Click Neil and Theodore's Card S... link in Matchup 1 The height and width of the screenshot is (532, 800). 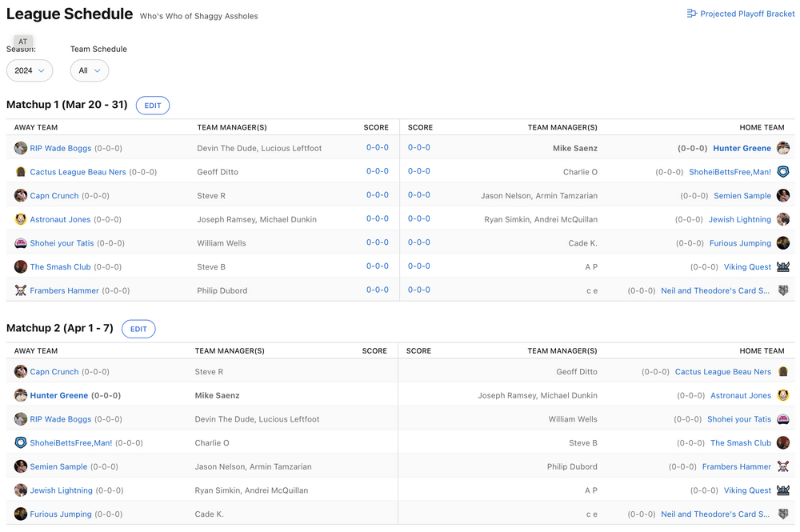[x=715, y=290]
